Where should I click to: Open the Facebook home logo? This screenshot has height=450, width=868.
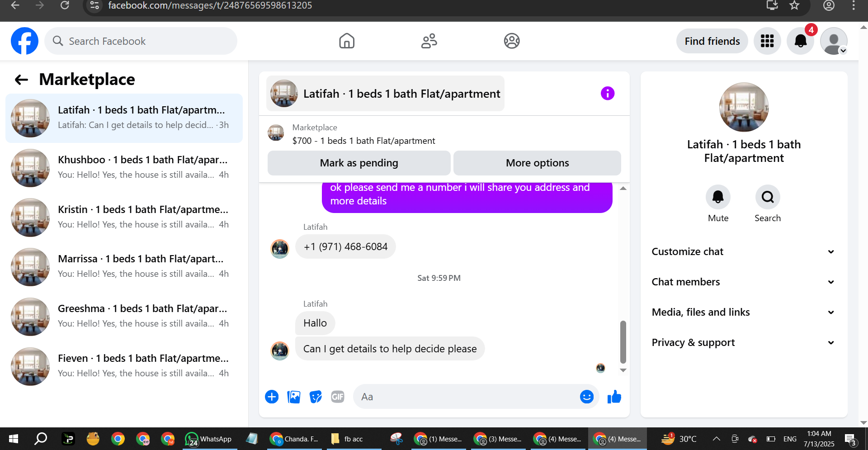pos(24,41)
